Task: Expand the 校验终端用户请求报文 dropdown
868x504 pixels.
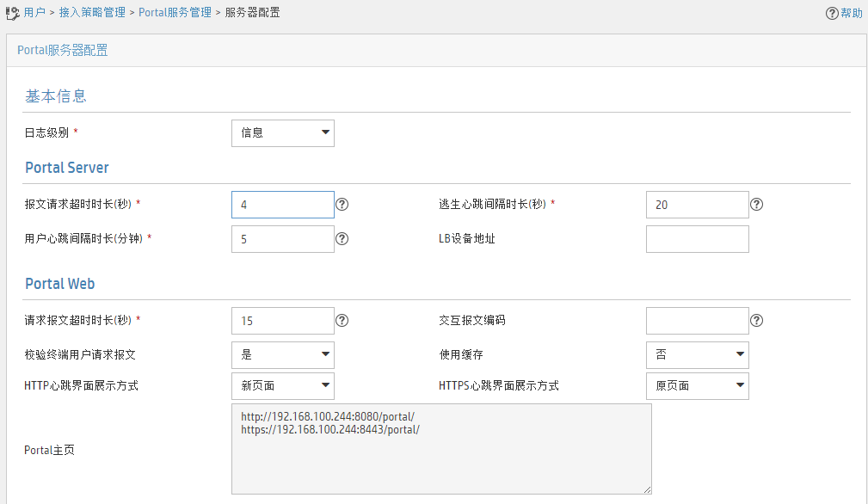Action: [283, 354]
